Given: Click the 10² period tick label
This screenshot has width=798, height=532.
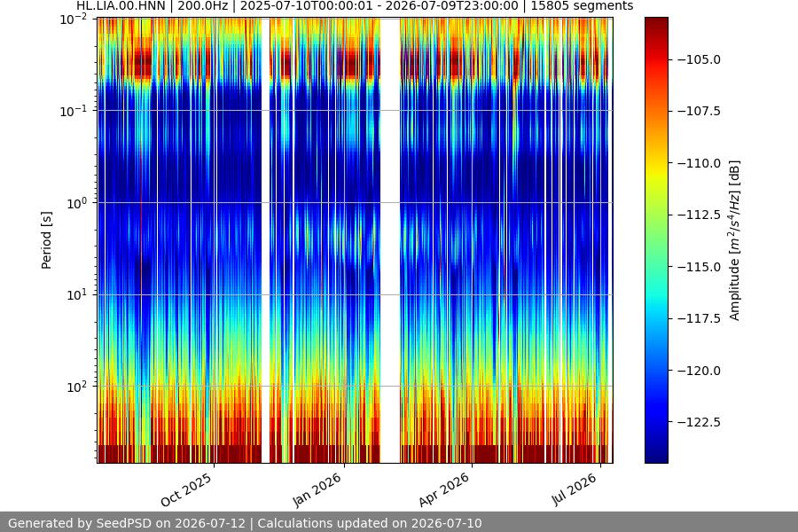Looking at the screenshot, I should tap(76, 387).
